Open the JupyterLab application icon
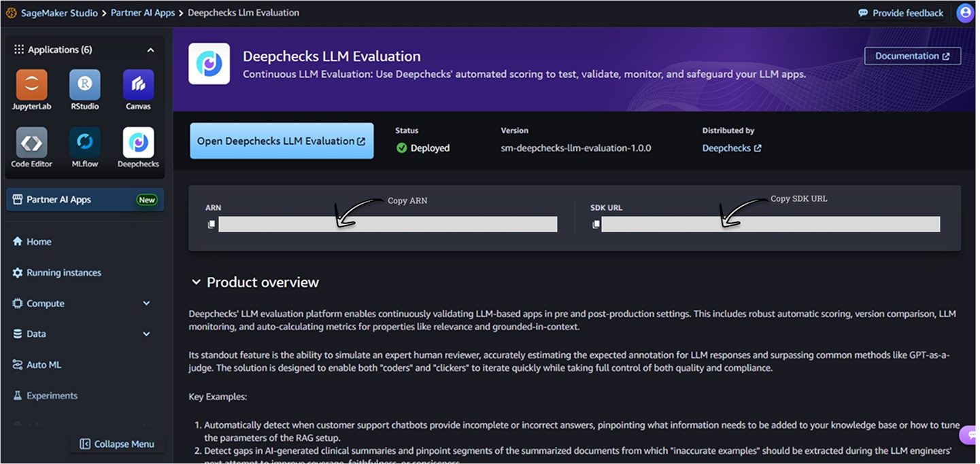980x464 pixels. (x=31, y=85)
